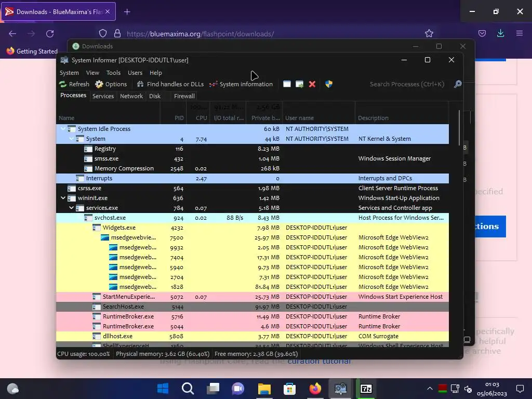This screenshot has height=399, width=532.
Task: Collapse the System Idle Process node
Action: tap(63, 129)
